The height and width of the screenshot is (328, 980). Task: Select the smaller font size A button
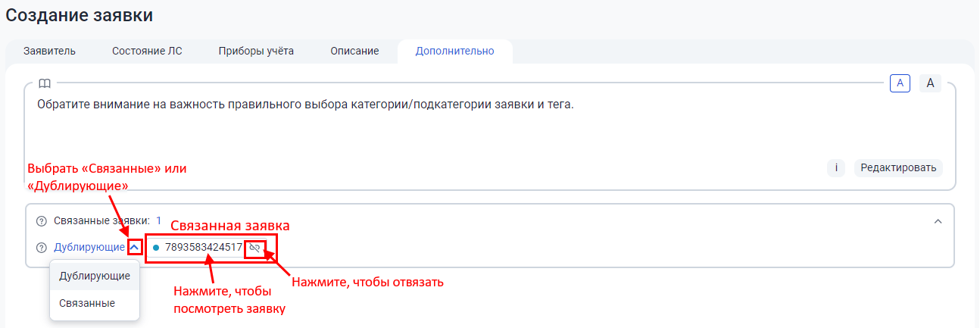(x=900, y=83)
